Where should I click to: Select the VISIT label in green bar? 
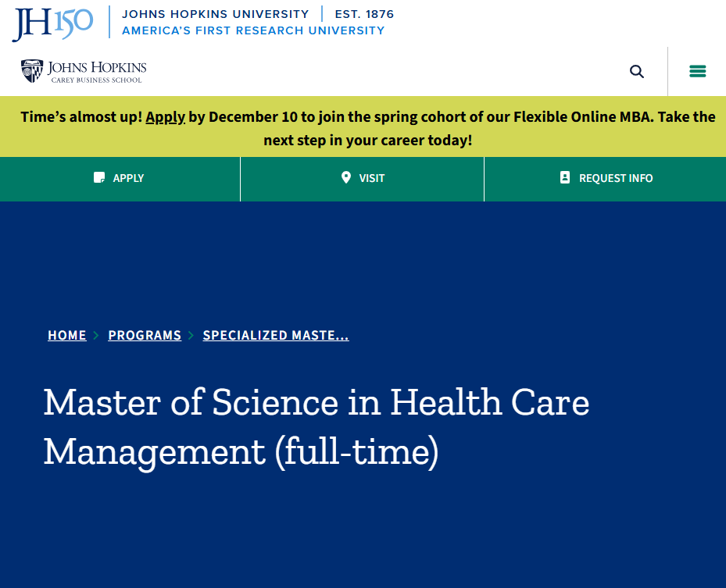tap(372, 178)
